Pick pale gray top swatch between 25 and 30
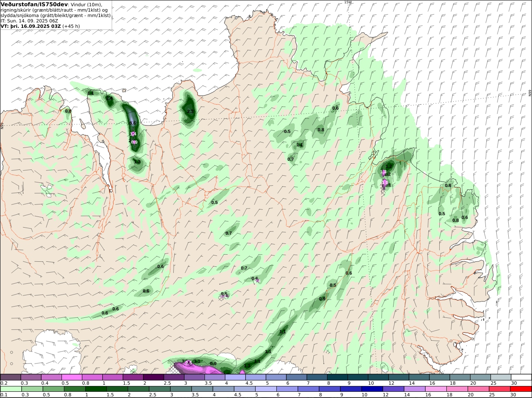This screenshot has height=398, width=532. pyautogui.click(x=501, y=377)
